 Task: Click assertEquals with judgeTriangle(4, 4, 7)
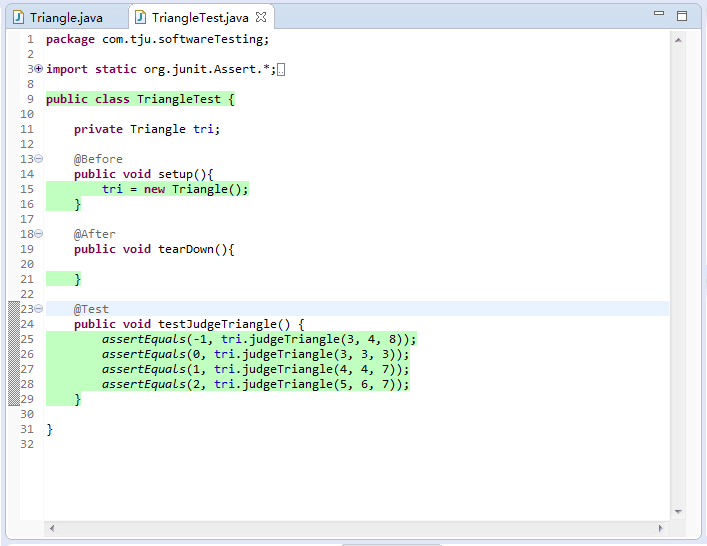(255, 369)
